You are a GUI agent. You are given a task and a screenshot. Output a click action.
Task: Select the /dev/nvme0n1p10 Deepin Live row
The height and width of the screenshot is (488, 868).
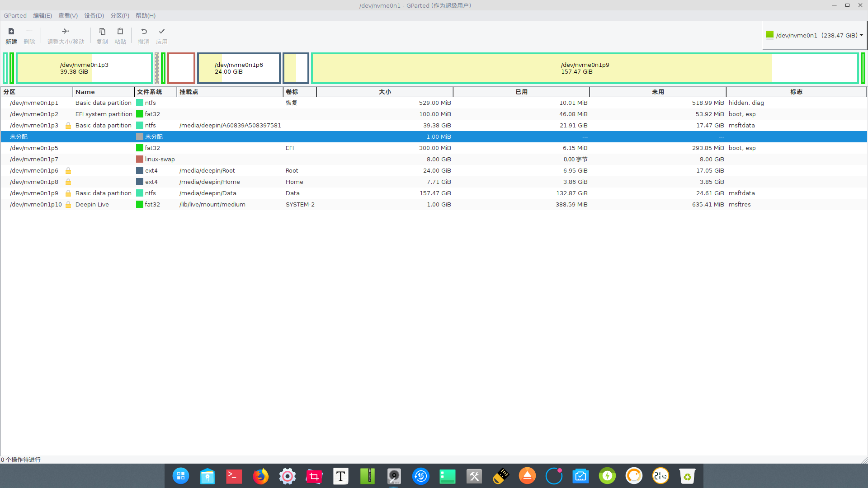[x=36, y=205]
